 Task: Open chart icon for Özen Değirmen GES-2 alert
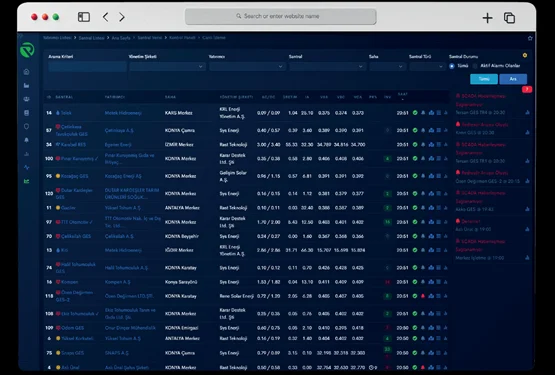tap(527, 181)
